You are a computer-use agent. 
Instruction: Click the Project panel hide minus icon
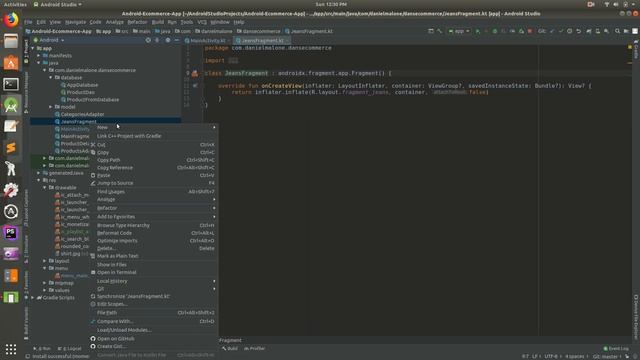point(177,40)
